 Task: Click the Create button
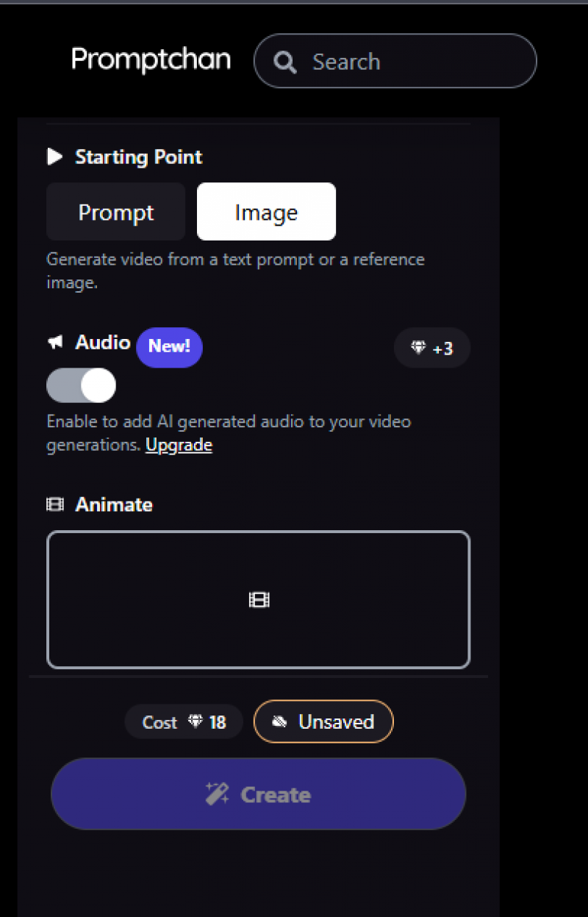tap(258, 794)
